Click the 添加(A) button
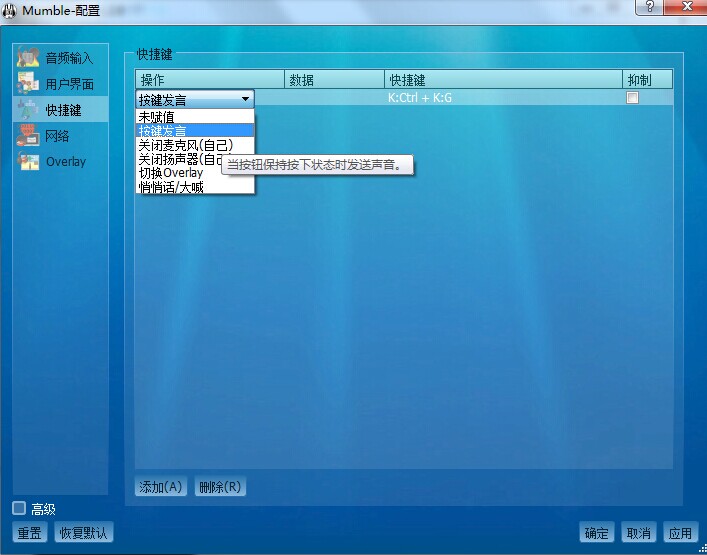The image size is (707, 555). 161,486
